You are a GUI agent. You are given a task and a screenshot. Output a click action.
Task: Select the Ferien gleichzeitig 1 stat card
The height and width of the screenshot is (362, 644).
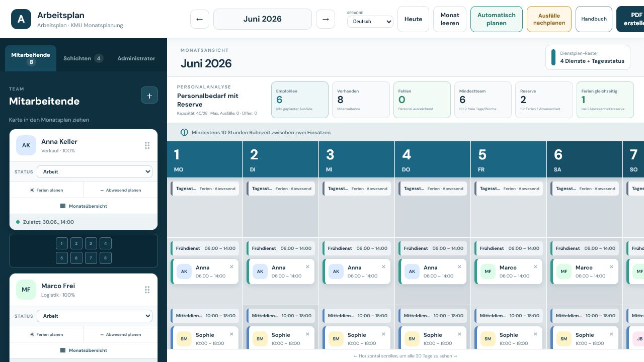605,100
